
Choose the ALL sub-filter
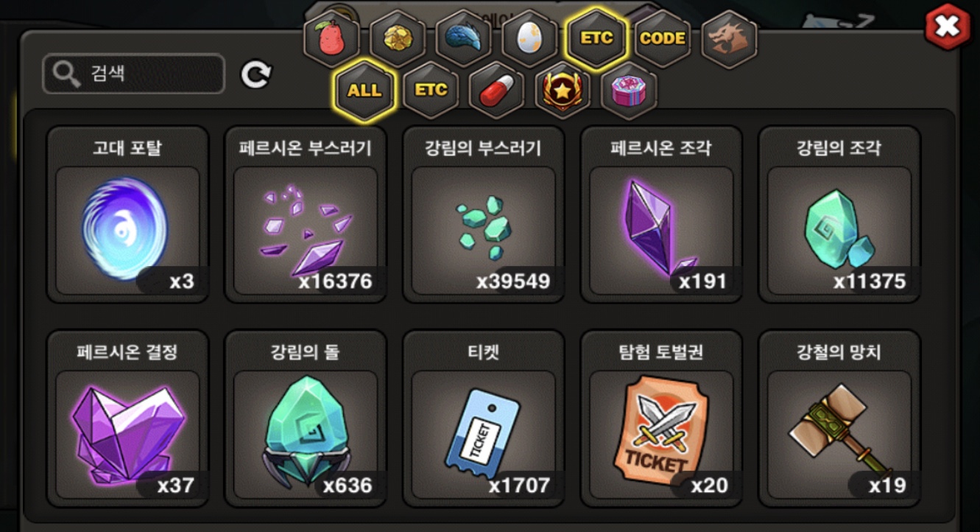coord(364,91)
